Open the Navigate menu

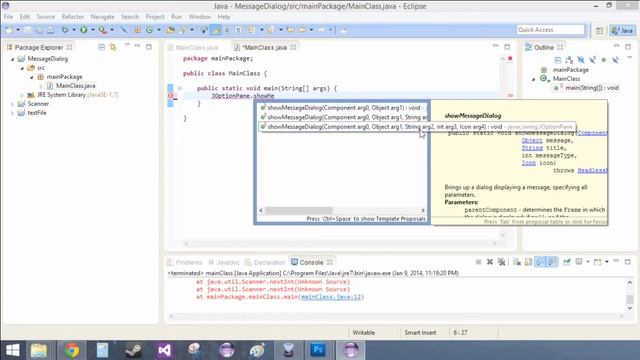coord(102,17)
